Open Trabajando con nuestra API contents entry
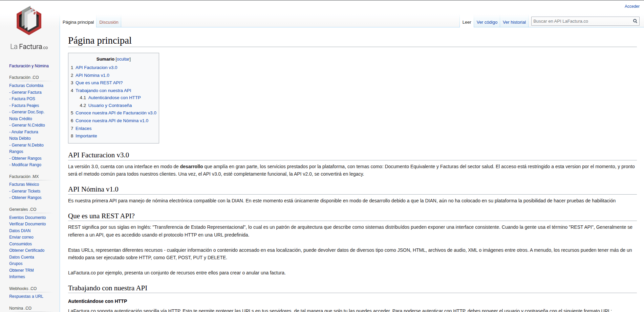644x312 pixels. coord(103,91)
